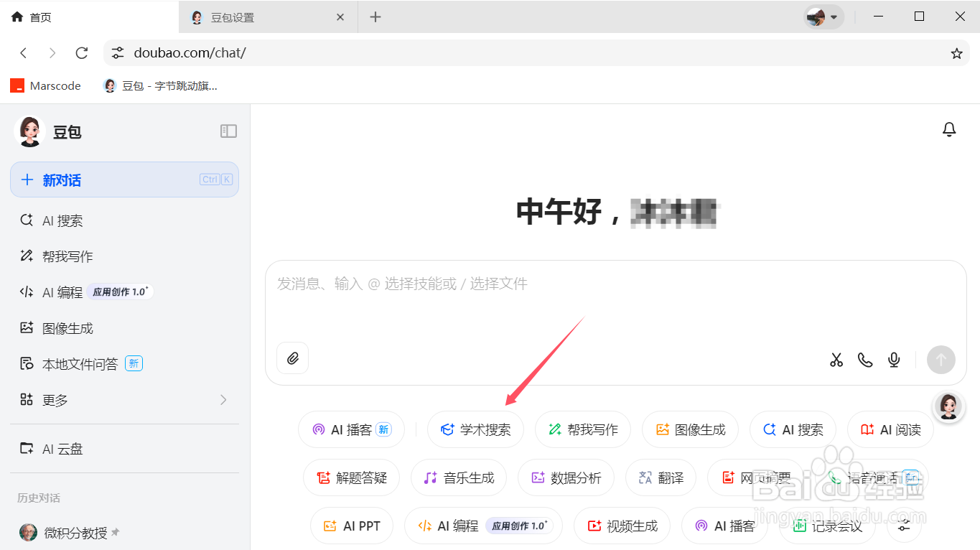
Task: Click the send arrow button
Action: [941, 360]
